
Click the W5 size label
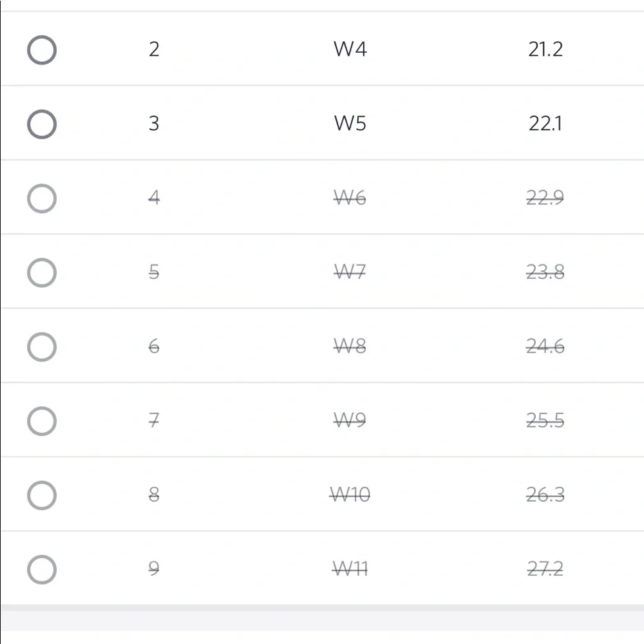(x=350, y=124)
